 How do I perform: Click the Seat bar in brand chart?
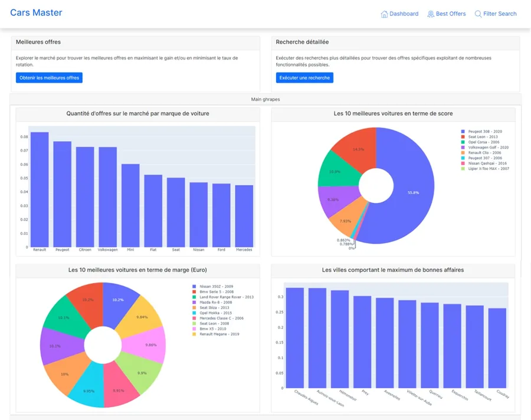[176, 212]
